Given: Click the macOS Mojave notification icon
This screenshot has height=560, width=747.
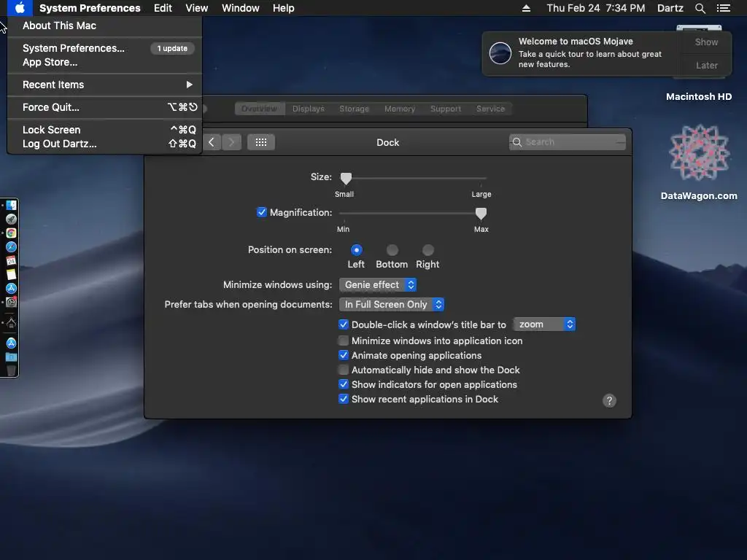Looking at the screenshot, I should pos(500,52).
